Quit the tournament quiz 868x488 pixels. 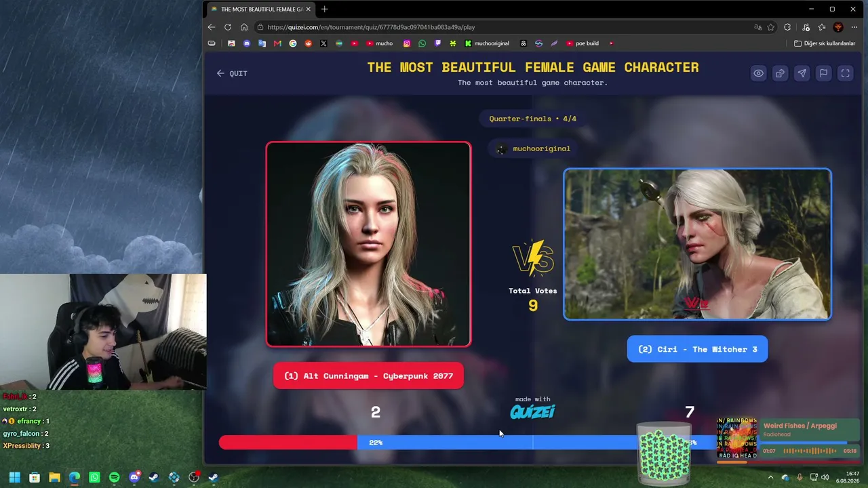click(x=232, y=73)
